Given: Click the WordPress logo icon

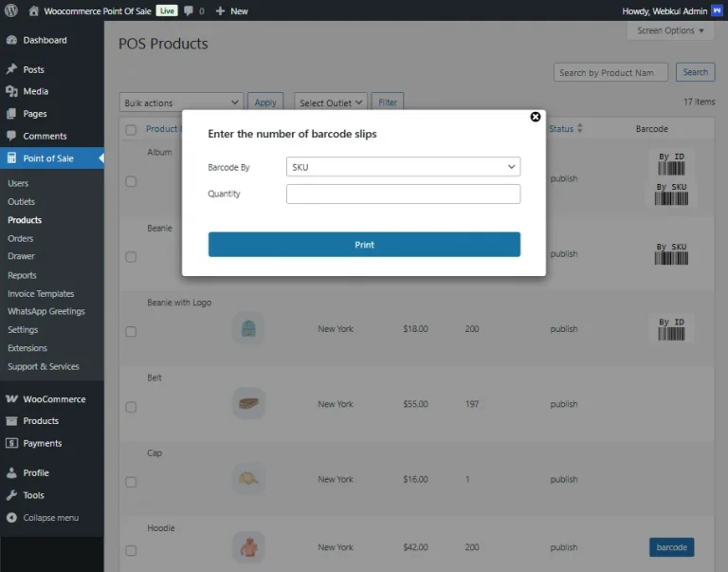Looking at the screenshot, I should point(11,10).
